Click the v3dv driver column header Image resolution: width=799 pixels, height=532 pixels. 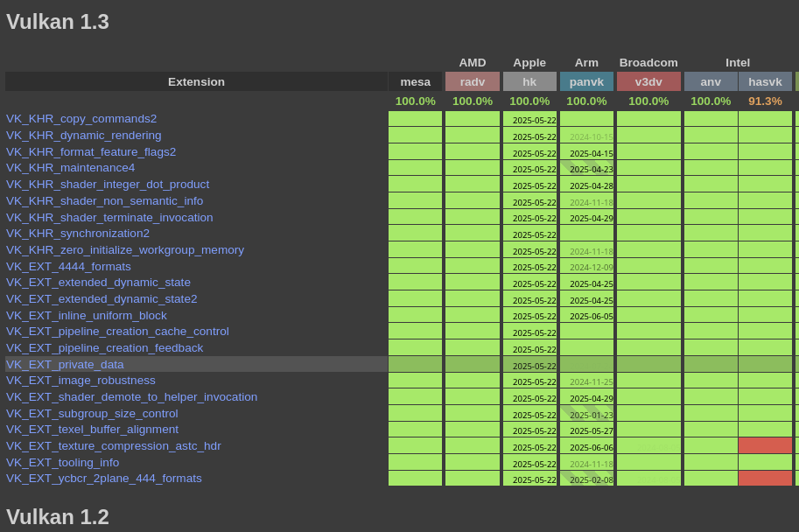[648, 81]
